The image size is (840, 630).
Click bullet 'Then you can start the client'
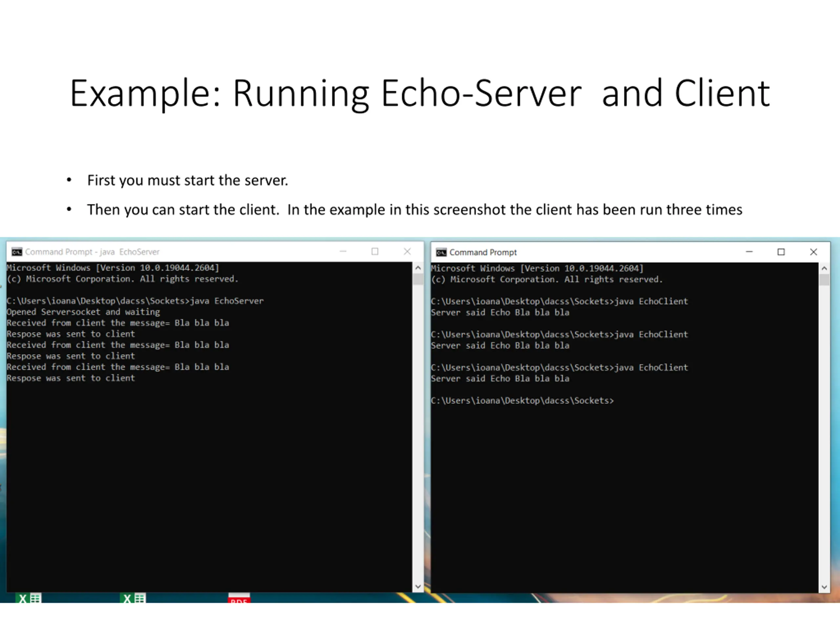pos(415,210)
